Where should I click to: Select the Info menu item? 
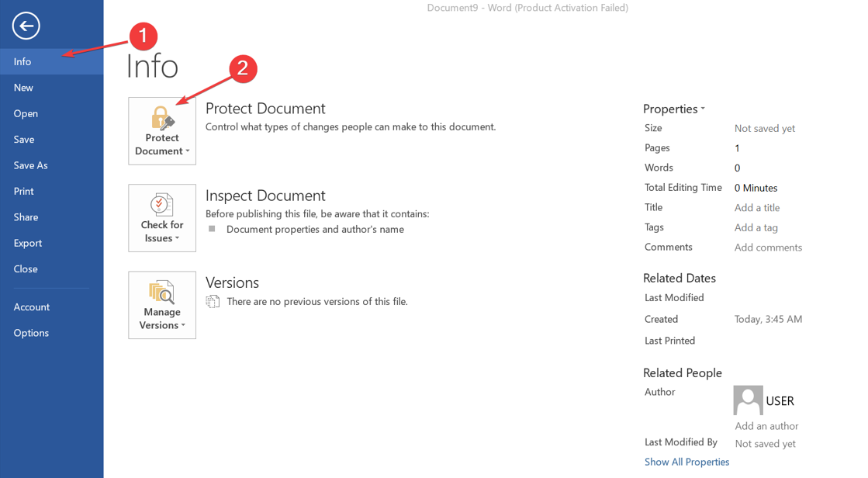(x=51, y=61)
